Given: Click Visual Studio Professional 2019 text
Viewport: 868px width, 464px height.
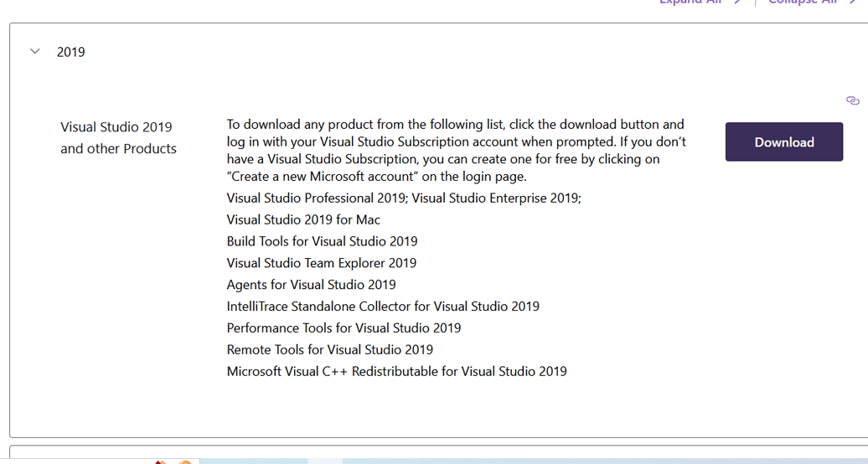Looking at the screenshot, I should tap(316, 198).
